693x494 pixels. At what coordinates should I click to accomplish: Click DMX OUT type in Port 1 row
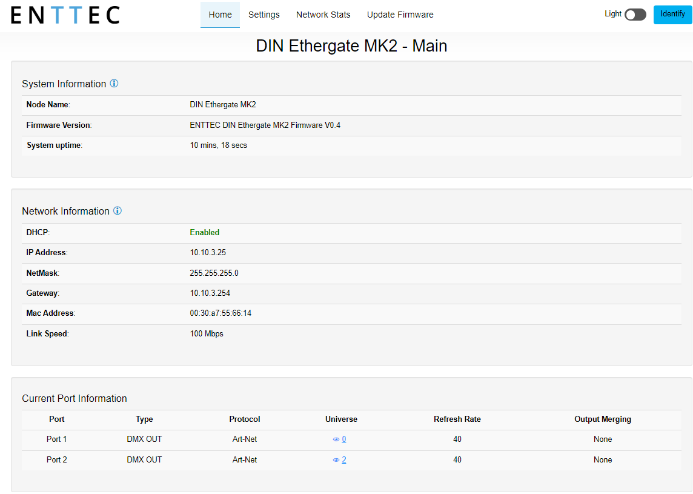click(144, 439)
